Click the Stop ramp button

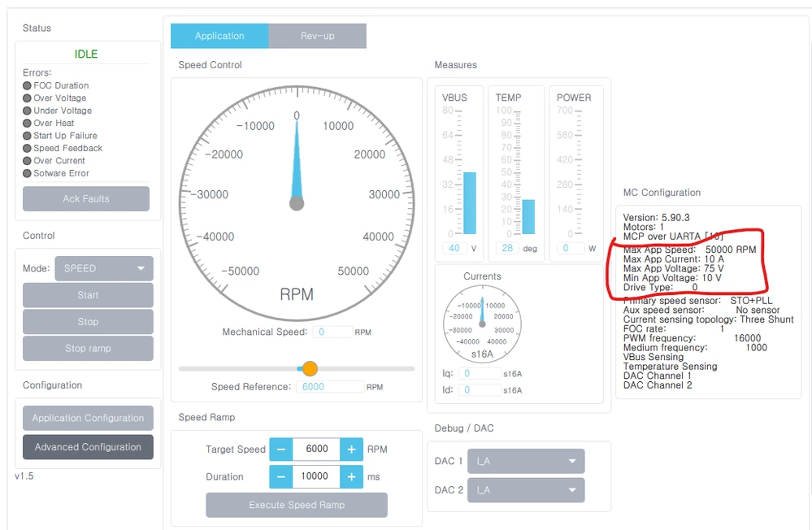[x=88, y=348]
